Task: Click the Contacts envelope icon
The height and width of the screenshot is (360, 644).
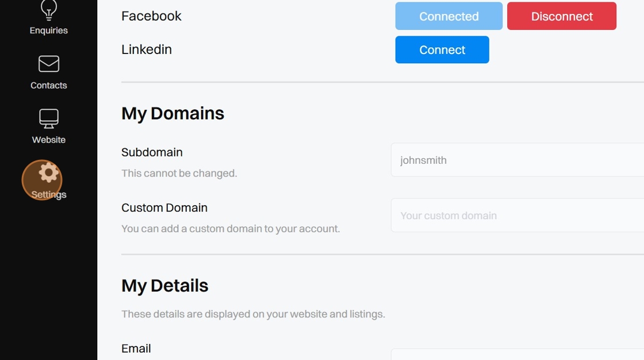Action: coord(49,64)
